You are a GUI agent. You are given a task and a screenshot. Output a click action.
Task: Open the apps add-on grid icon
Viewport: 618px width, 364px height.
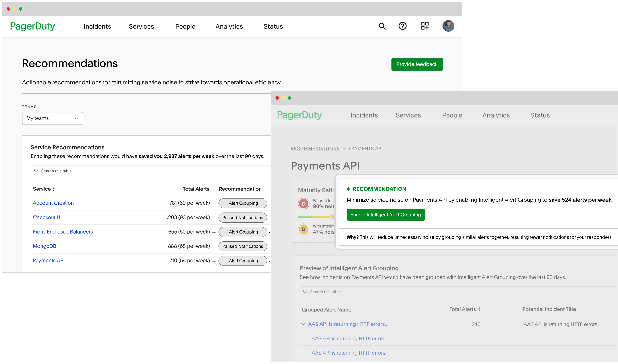(x=425, y=26)
